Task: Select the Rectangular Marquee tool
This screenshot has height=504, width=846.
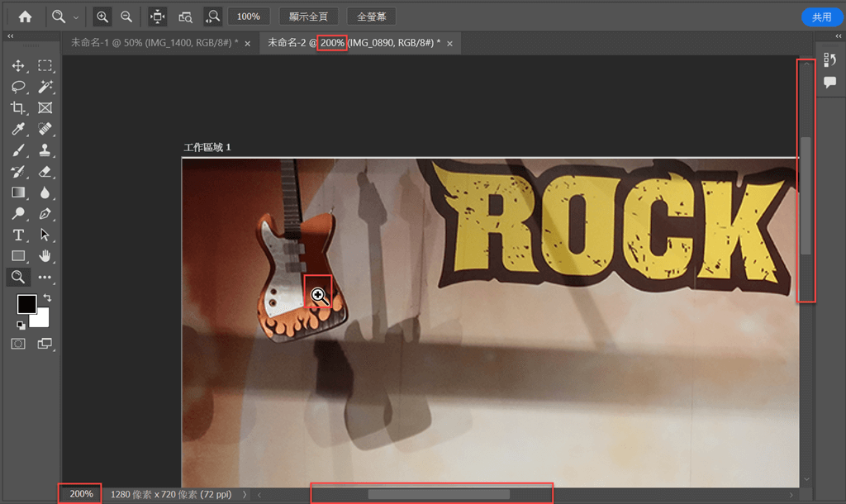Action: (x=45, y=66)
